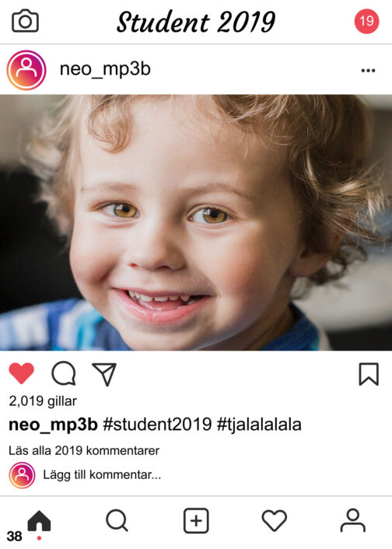The height and width of the screenshot is (549, 392).
Task: Open the three-dot post options menu
Action: 368,71
